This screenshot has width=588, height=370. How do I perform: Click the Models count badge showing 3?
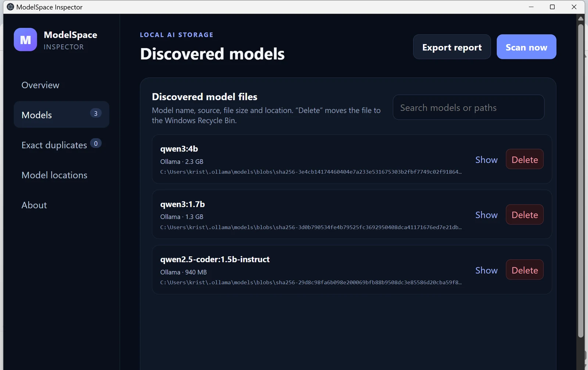(96, 113)
